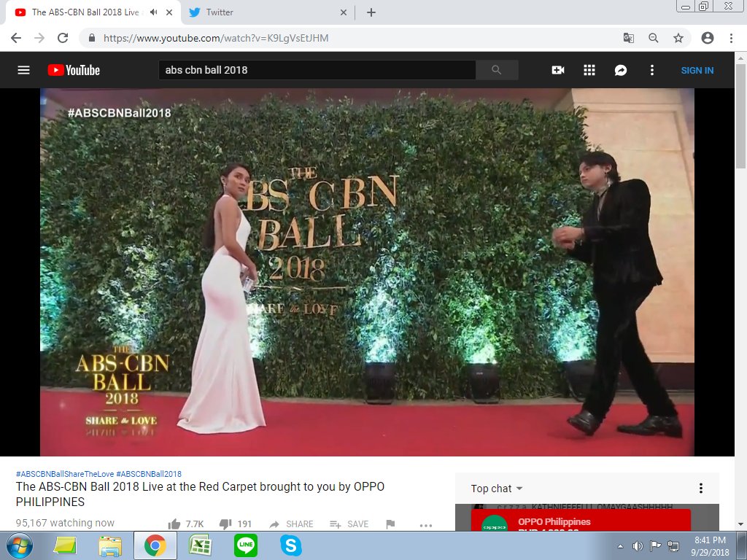The height and width of the screenshot is (560, 747).
Task: Open #ABSCBNBall2018 hashtag link
Action: tap(149, 474)
